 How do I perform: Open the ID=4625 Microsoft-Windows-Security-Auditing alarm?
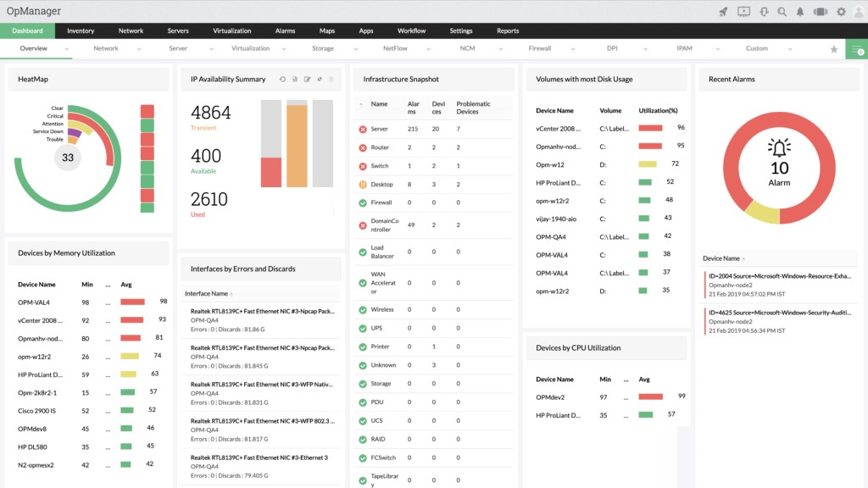780,313
